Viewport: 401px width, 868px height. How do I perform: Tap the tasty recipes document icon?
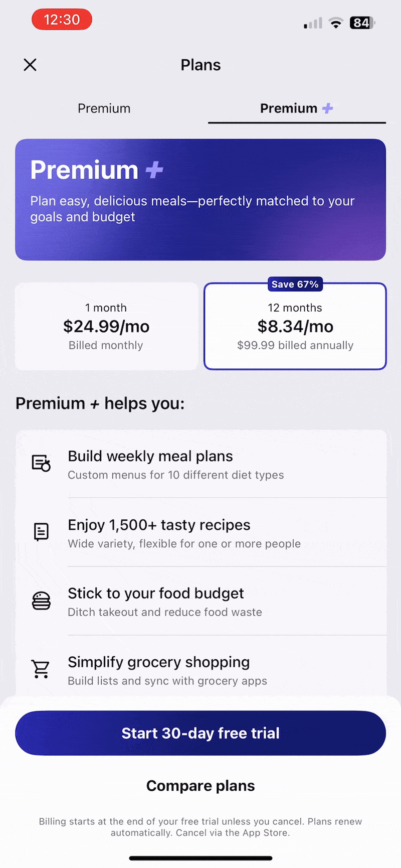point(41,531)
